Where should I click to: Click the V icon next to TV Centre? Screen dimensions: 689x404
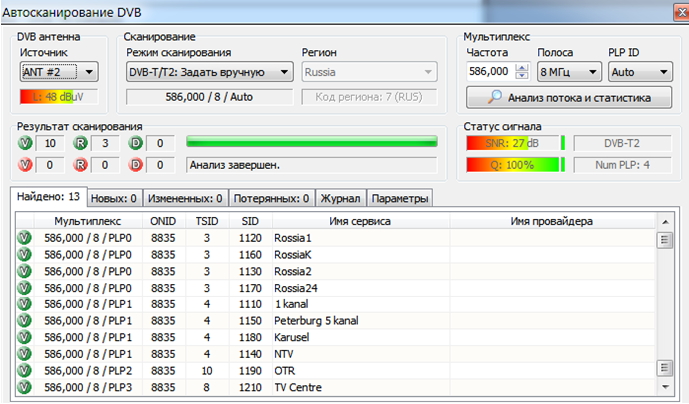click(23, 385)
